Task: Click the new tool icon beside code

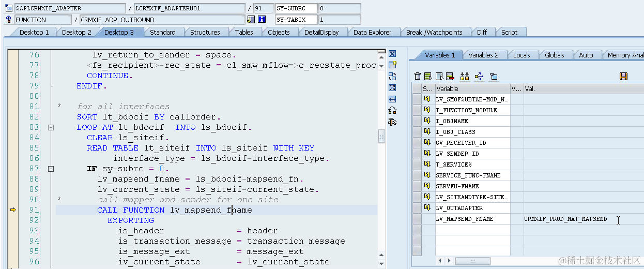Action: [392, 65]
